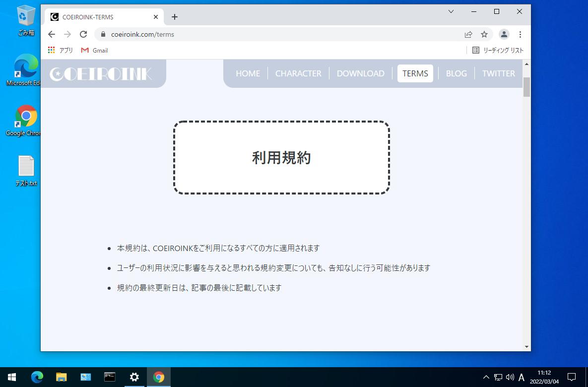This screenshot has width=588, height=387.
Task: Open the リーディング リスト reading list
Action: (498, 50)
